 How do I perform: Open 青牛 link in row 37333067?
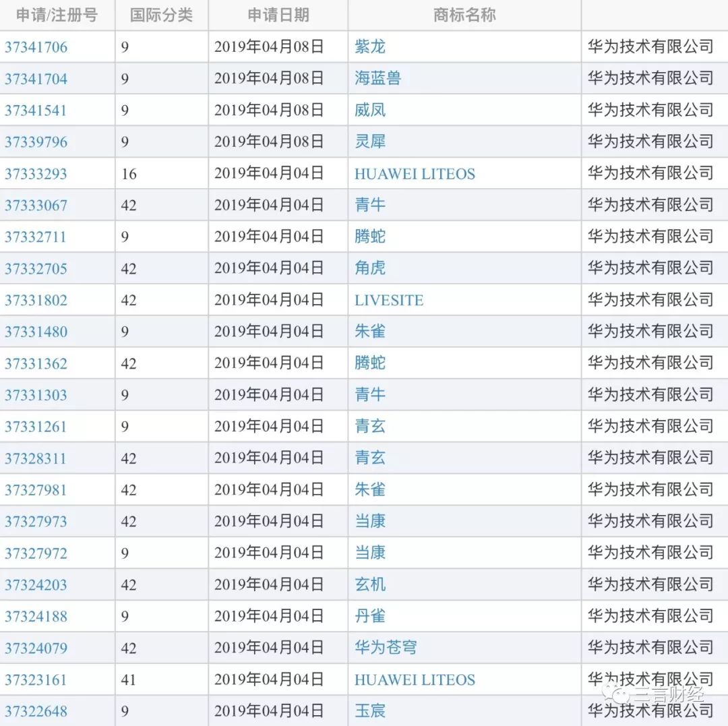coord(370,205)
